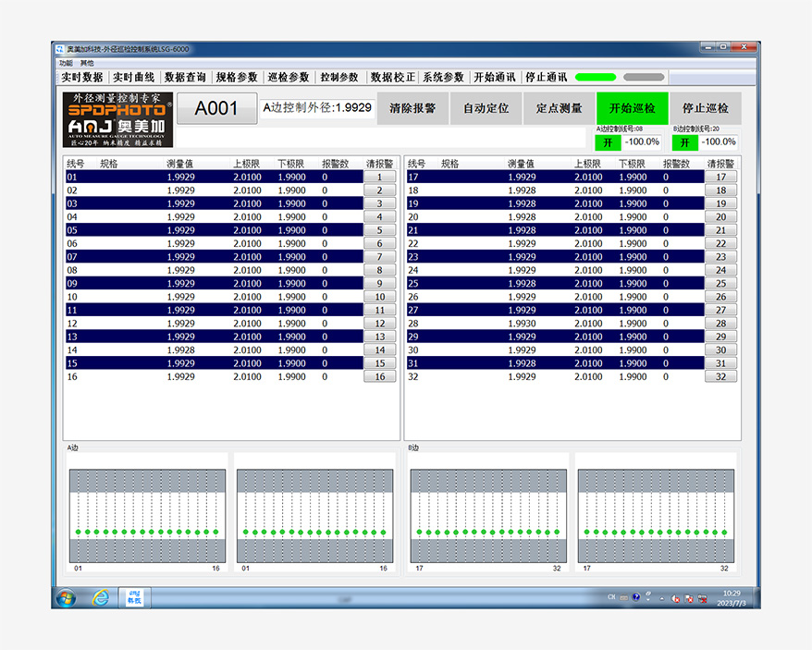Screen dimensions: 812x650
Task: Click the SPDPHOTO AMJ logo image
Action: (x=117, y=119)
